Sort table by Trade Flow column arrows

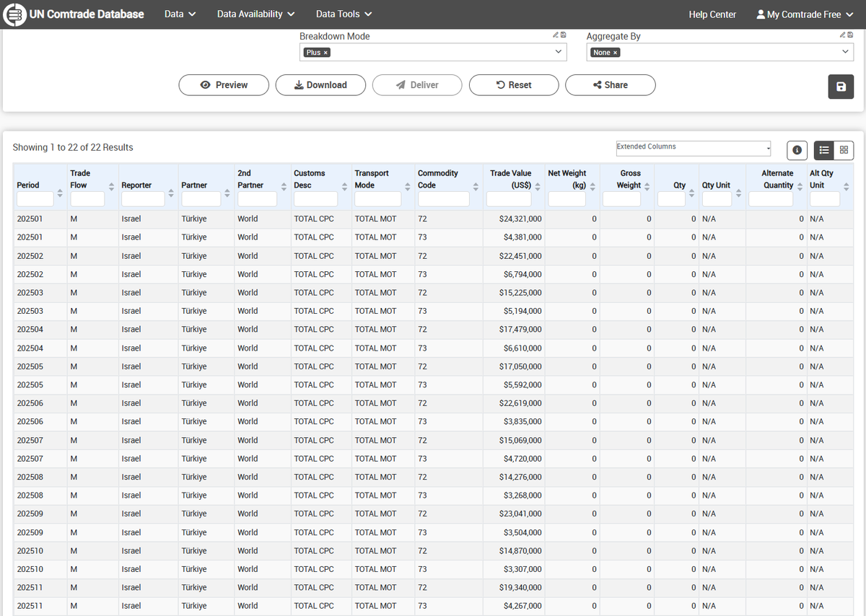[x=111, y=186]
